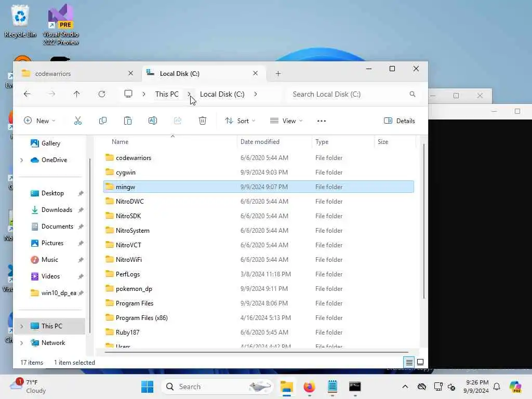This screenshot has width=532, height=399.
Task: Sort by the Date modified column
Action: pyautogui.click(x=274, y=142)
